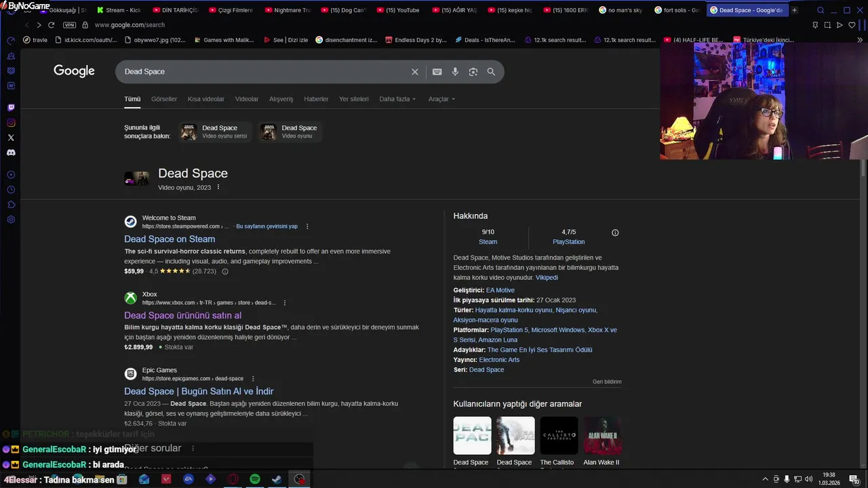
Task: Click 'Bu sayfanın çevirisini yap' translate link
Action: [267, 226]
